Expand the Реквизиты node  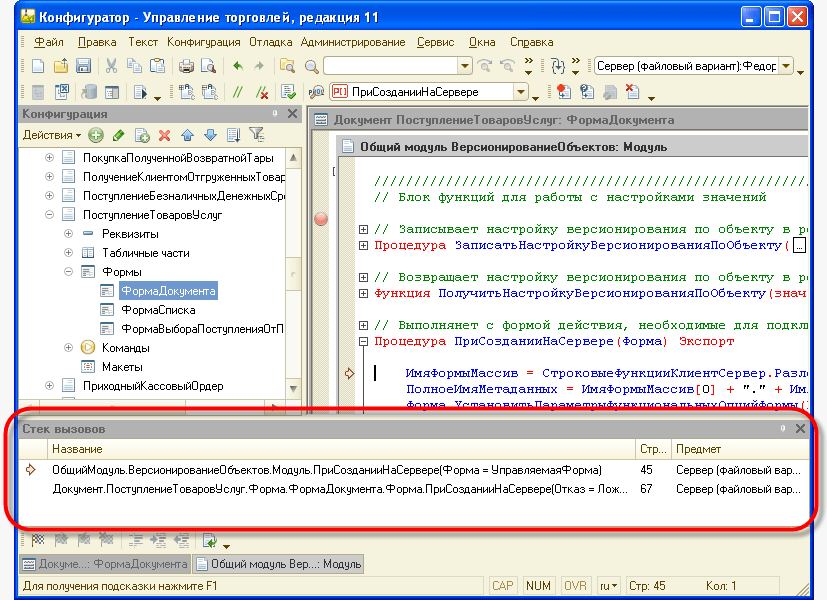[69, 234]
